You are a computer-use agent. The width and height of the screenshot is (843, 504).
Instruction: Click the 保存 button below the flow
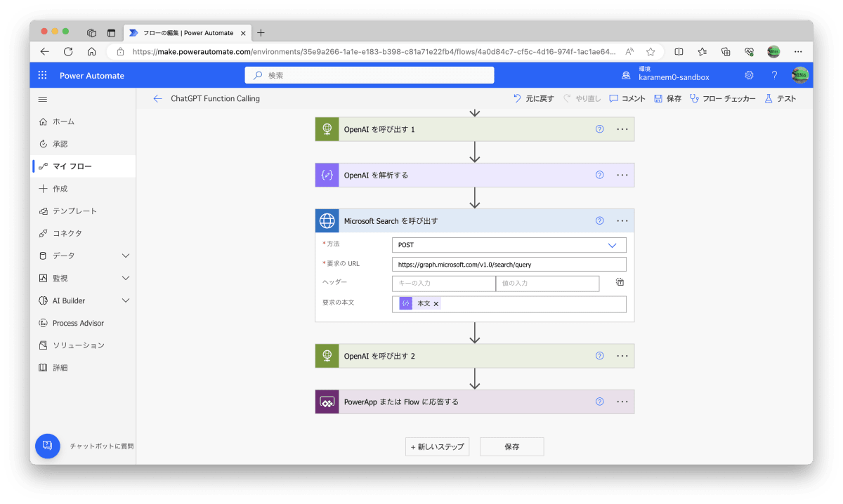click(x=511, y=446)
